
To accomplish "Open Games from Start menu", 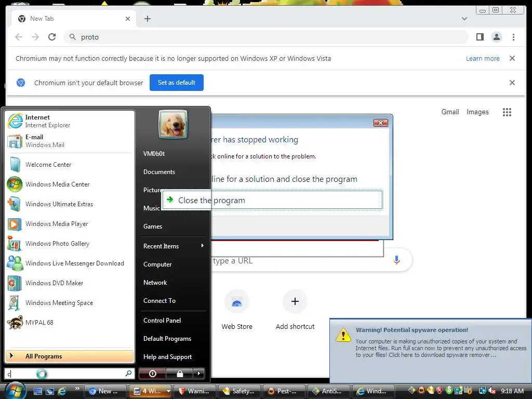I will 153,227.
